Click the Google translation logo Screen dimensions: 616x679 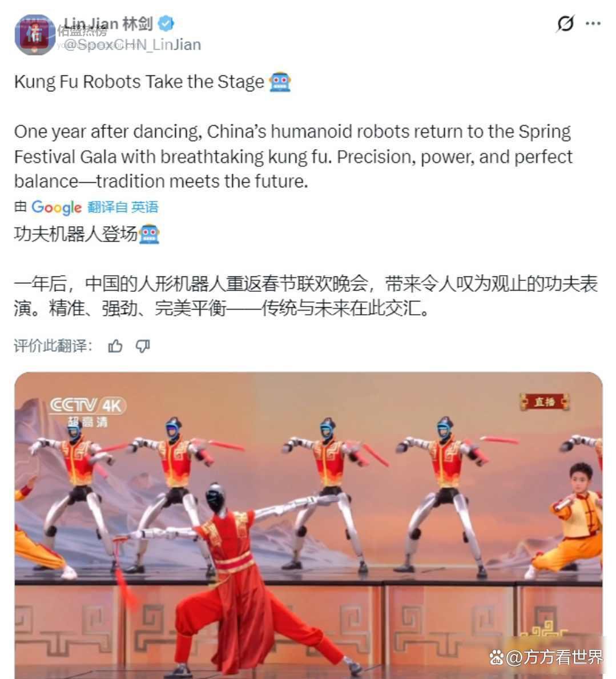57,207
